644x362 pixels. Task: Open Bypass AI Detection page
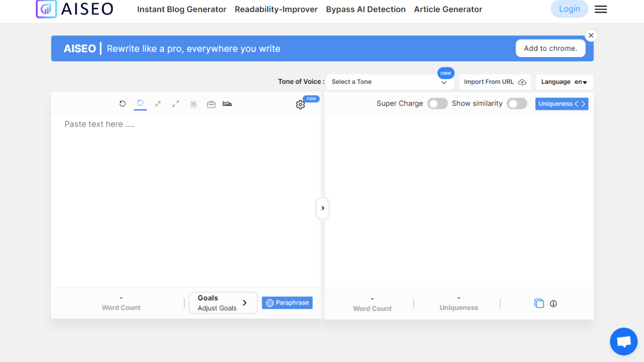pyautogui.click(x=366, y=9)
